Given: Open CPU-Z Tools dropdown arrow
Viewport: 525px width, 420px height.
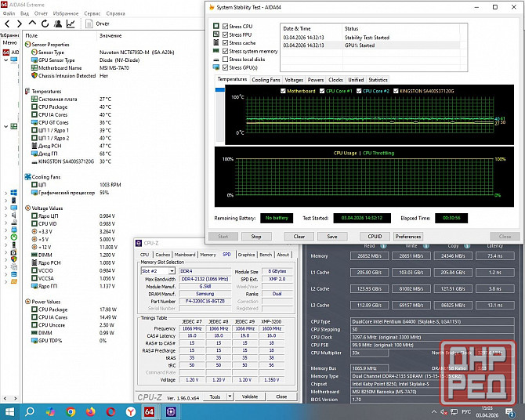Looking at the screenshot, I should (230, 396).
